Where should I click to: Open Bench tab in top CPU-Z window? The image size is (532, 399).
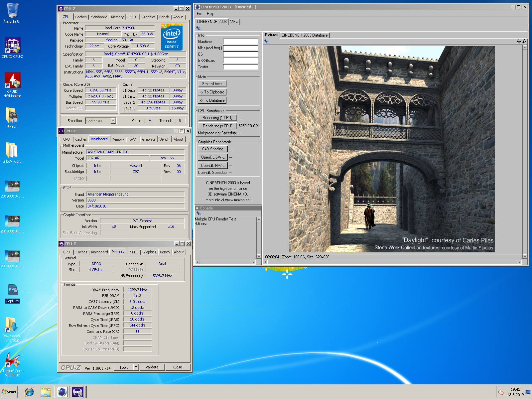tap(164, 17)
